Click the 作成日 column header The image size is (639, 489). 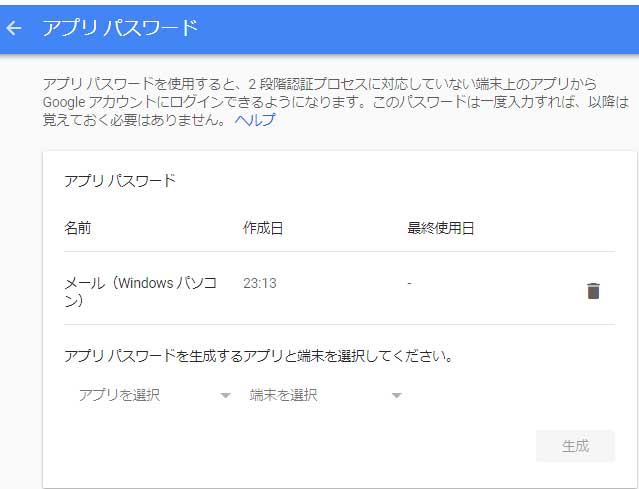pyautogui.click(x=263, y=228)
